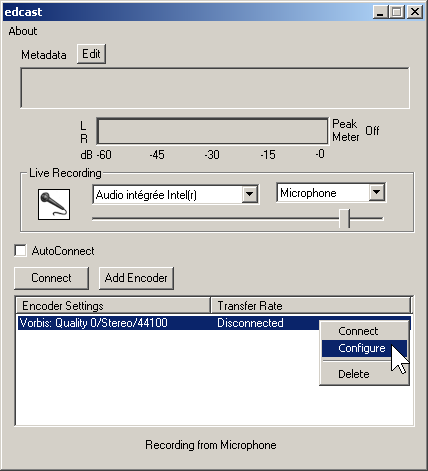Enable the AutoConnect checkbox
The image size is (428, 471).
pyautogui.click(x=20, y=251)
